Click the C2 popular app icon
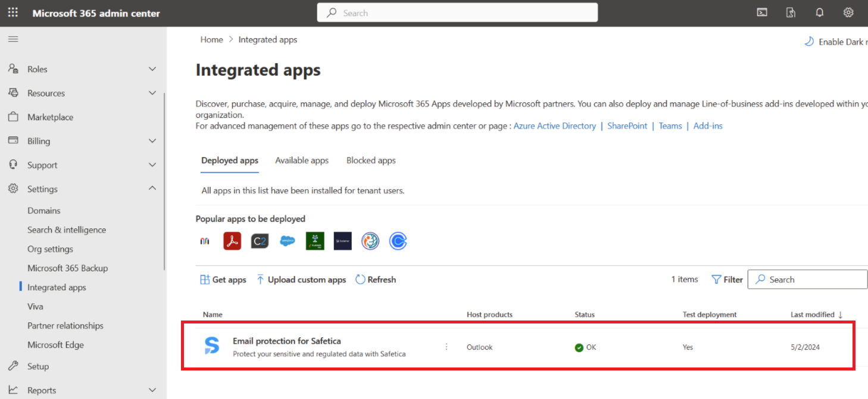 260,241
